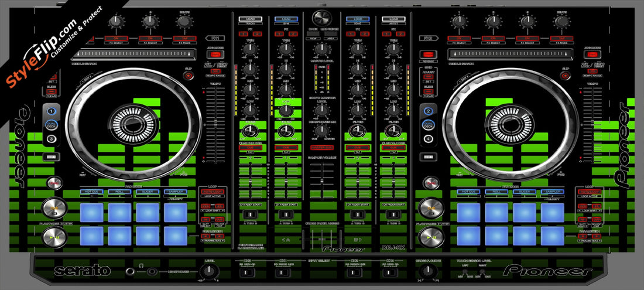
Task: Switch right deck pads to SLICER mode
Action: click(x=525, y=192)
